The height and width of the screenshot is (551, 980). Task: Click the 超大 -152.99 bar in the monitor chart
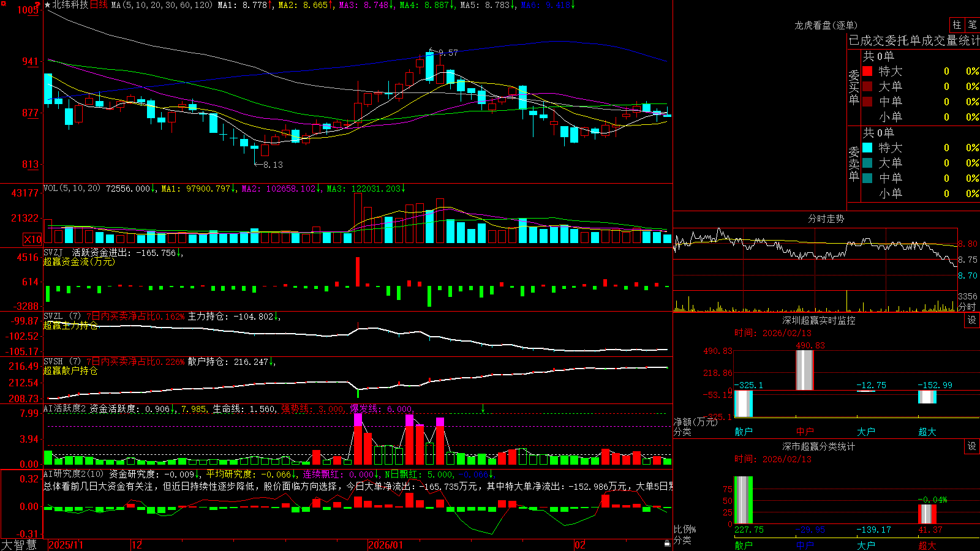(927, 397)
